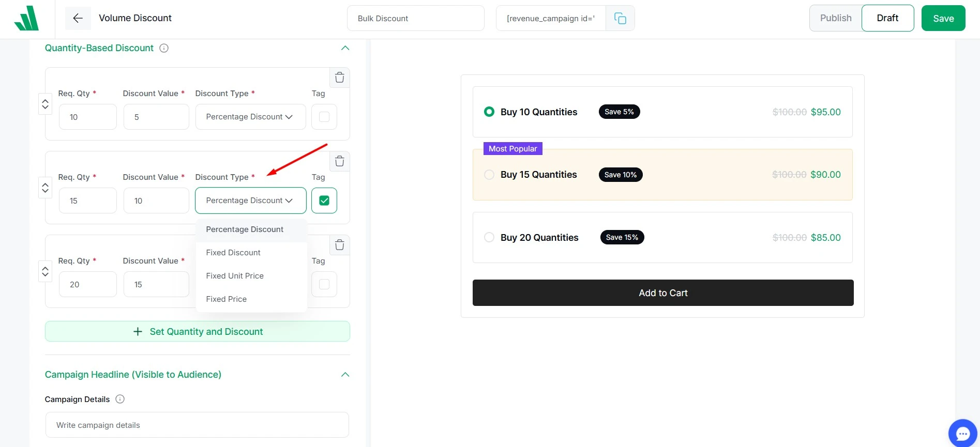
Task: Edit the Bulk Discount campaign name field
Action: click(416, 19)
